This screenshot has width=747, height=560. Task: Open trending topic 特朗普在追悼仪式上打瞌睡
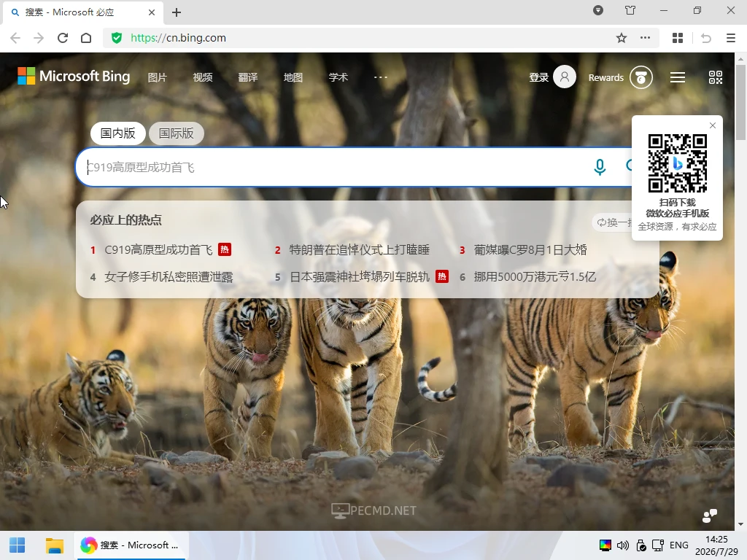click(360, 249)
